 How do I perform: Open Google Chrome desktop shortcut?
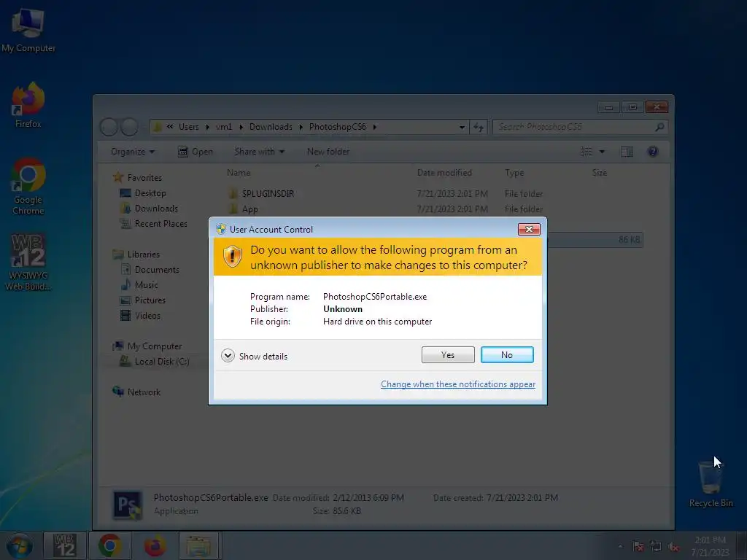coord(28,187)
